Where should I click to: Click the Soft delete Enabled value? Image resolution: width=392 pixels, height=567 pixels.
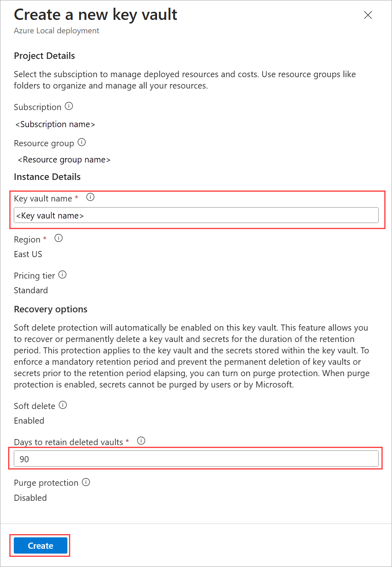pyautogui.click(x=29, y=421)
